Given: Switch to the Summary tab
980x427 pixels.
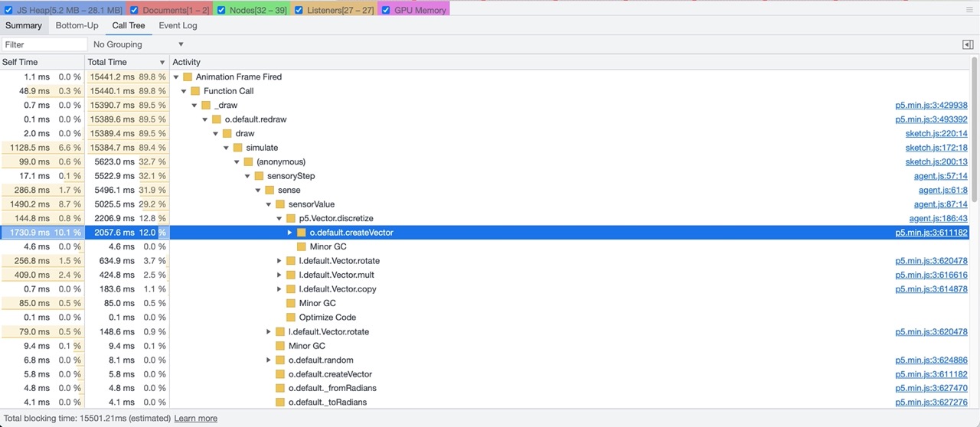Looking at the screenshot, I should coord(24,25).
